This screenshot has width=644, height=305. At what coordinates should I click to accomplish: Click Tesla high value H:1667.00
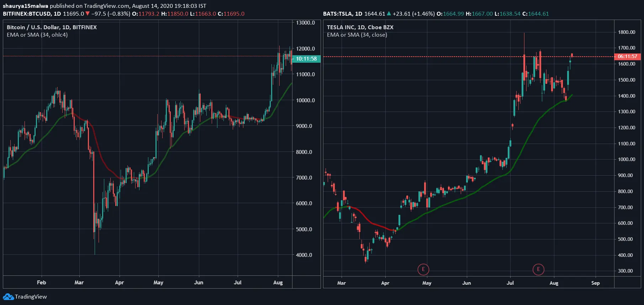click(x=479, y=14)
